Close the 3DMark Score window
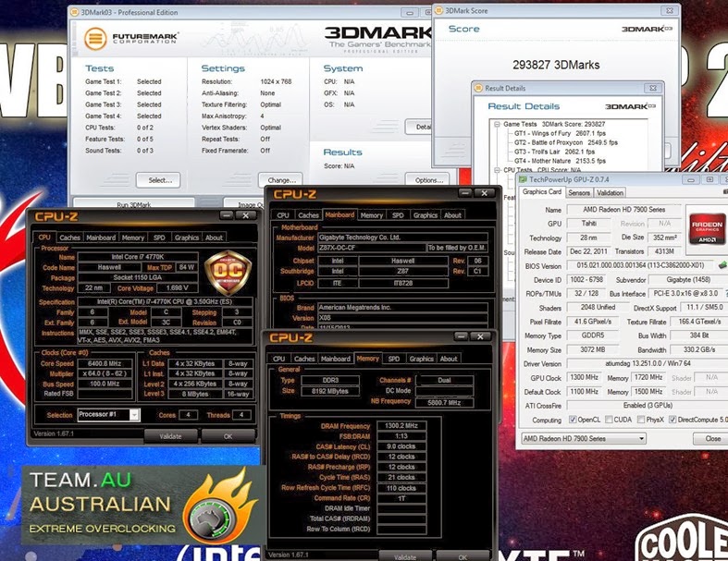The width and height of the screenshot is (728, 561). [670, 11]
